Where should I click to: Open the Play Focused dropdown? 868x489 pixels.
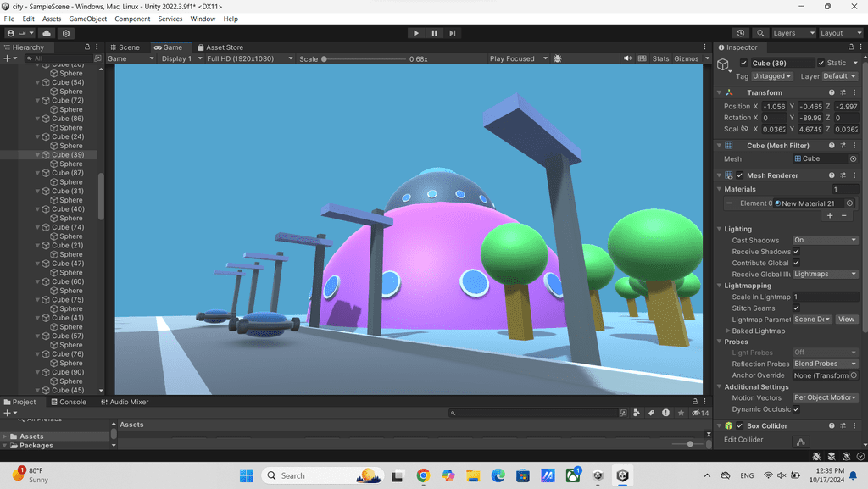(518, 58)
